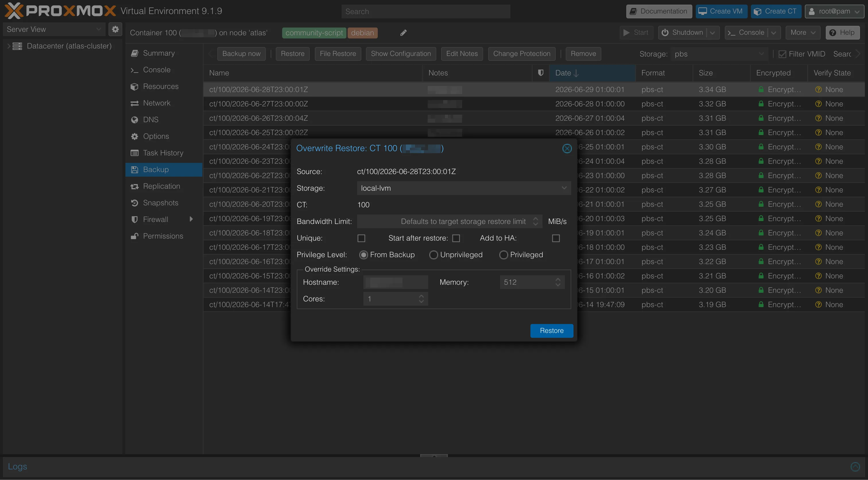
Task: Open the Help button
Action: tap(842, 33)
